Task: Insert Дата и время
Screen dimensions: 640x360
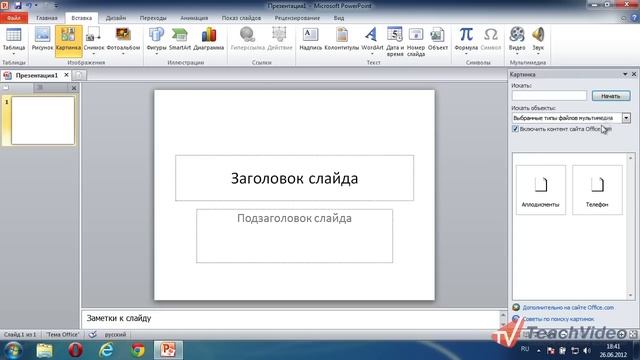Action: (395, 42)
